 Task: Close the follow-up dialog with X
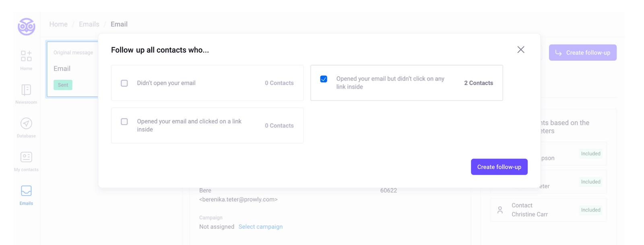tap(521, 50)
